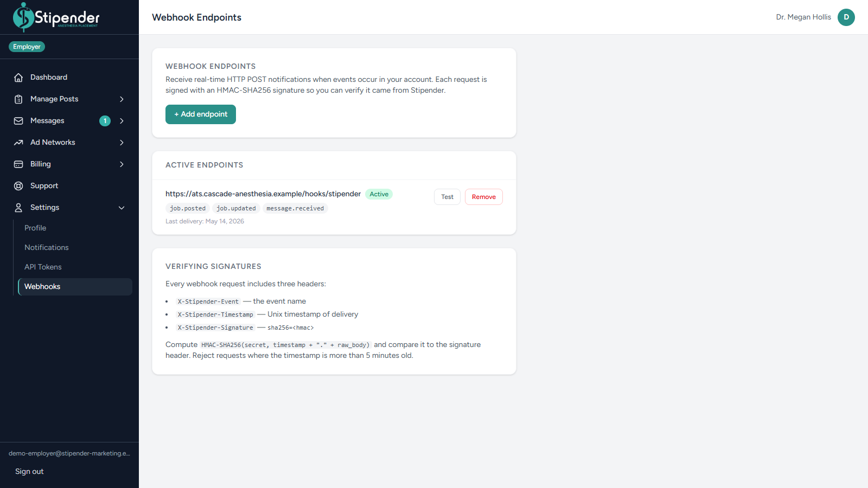Open Manage Posts menu item

[x=69, y=99]
